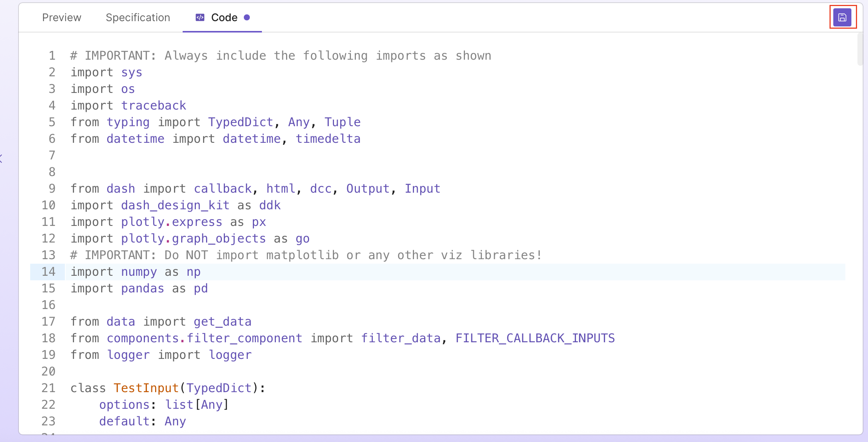Click the vertical scrollbar thumb of the editor

click(860, 50)
